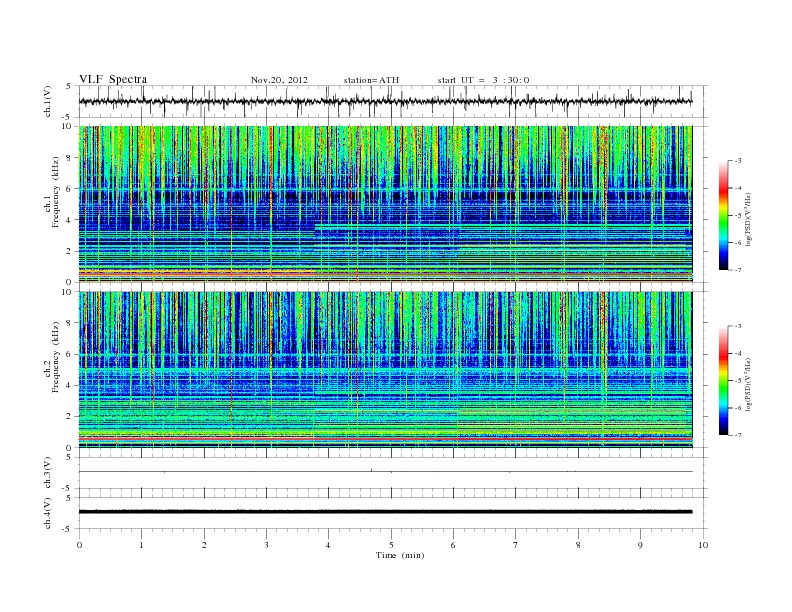Click the thick ch.4 voltage trace
Screen dimensions: 792x612
click(x=385, y=512)
